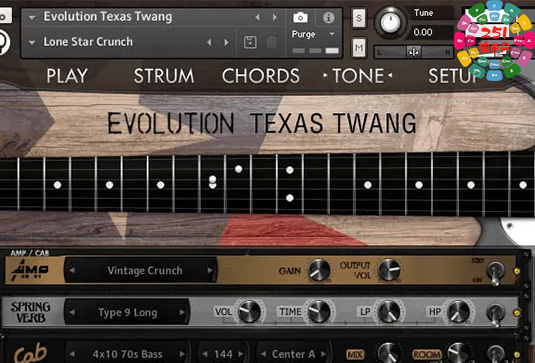Choose previous reverb type before Type 9 Long
Viewport: 535px width, 363px height.
(72, 312)
